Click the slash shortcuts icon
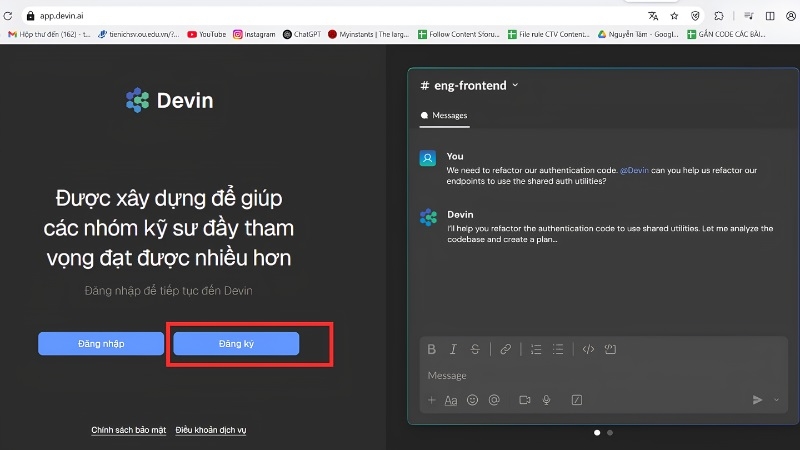This screenshot has width=800, height=450. tap(577, 400)
